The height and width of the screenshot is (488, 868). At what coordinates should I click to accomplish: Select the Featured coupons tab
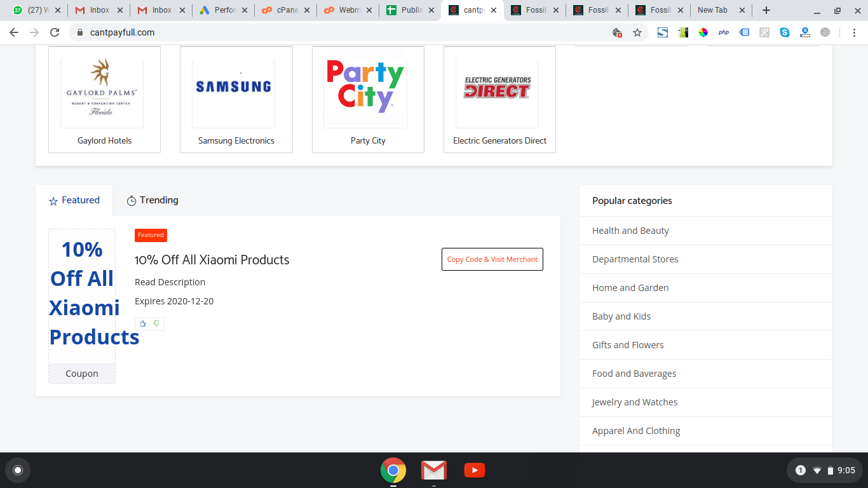(x=74, y=200)
